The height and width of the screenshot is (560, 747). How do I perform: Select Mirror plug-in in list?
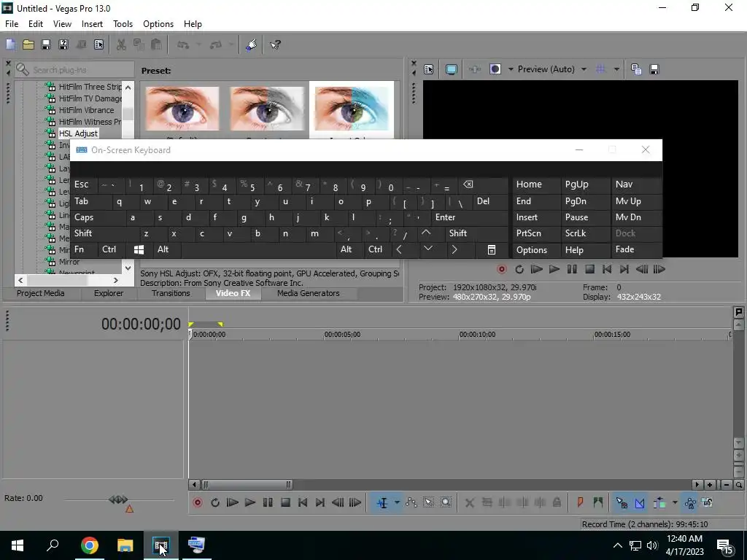tap(69, 262)
